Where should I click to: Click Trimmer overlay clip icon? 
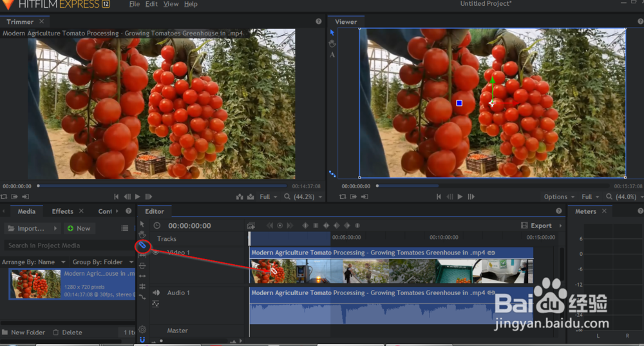(x=251, y=197)
